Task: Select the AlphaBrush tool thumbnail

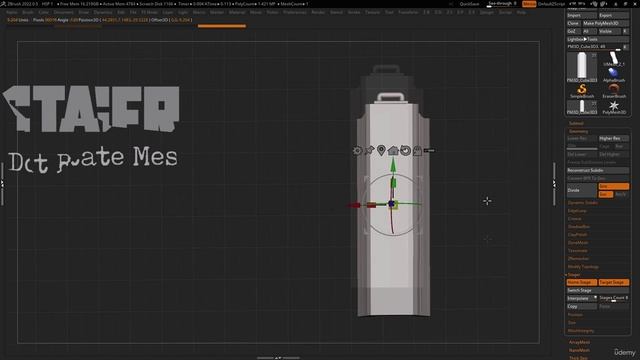Action: (614, 75)
